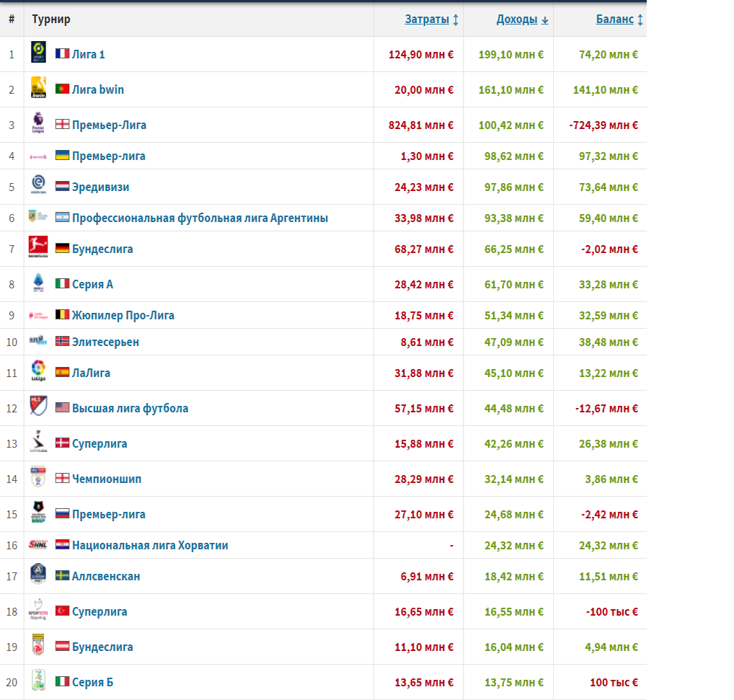Open the Элитесерьен tournament link
Image resolution: width=734 pixels, height=700 pixels.
105,342
